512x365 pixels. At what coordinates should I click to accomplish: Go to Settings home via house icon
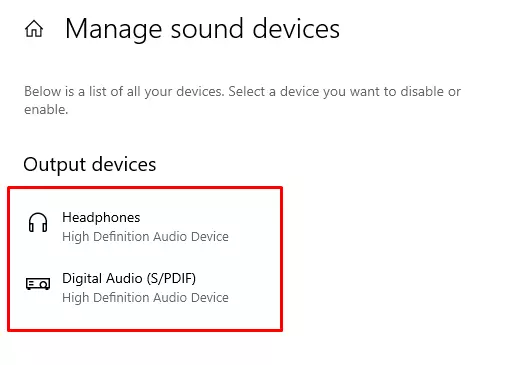point(34,29)
